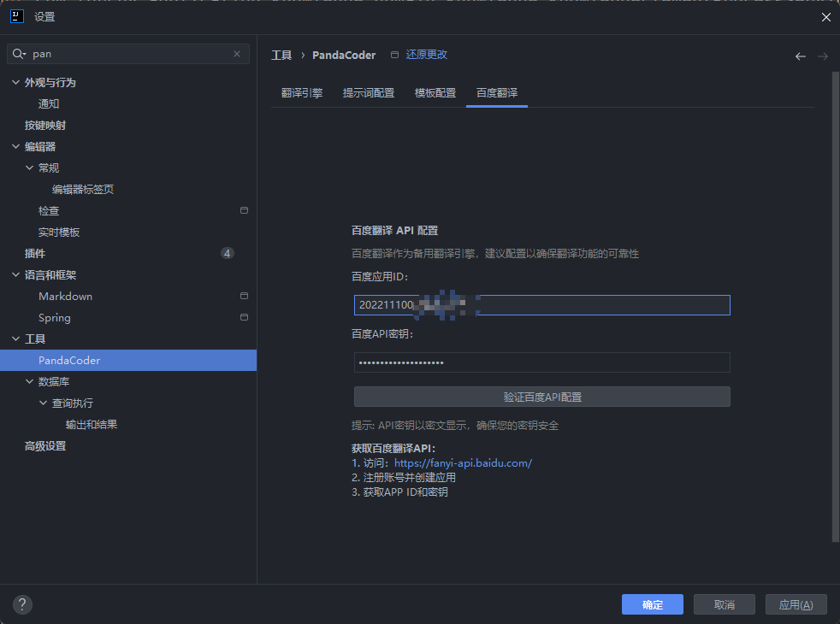Open the fanyi-api.baidu.com link

[x=463, y=463]
